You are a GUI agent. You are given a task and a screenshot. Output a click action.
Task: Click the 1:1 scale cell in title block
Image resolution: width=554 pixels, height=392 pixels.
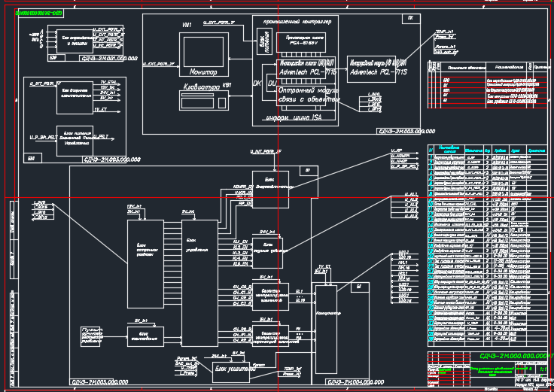543,369
